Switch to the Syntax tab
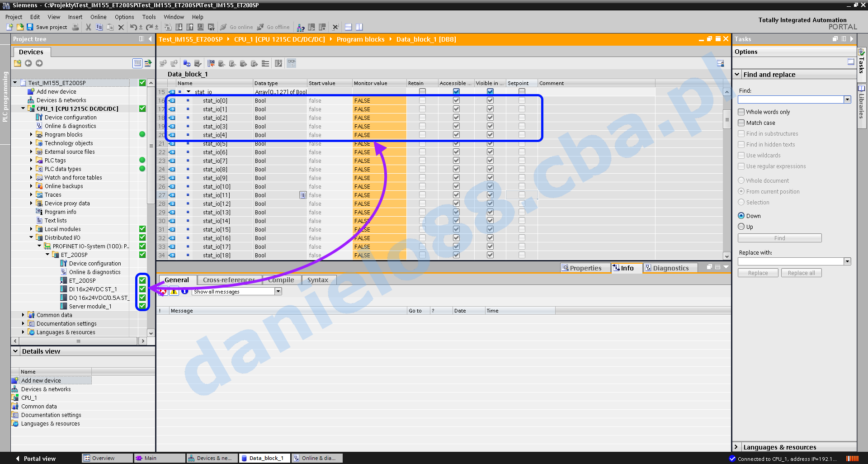This screenshot has width=868, height=464. (x=318, y=280)
